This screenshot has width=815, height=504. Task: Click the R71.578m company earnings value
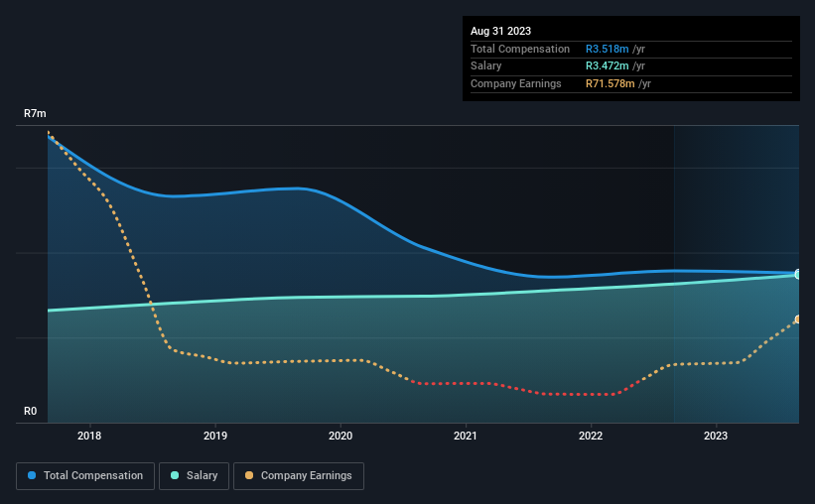coord(611,83)
